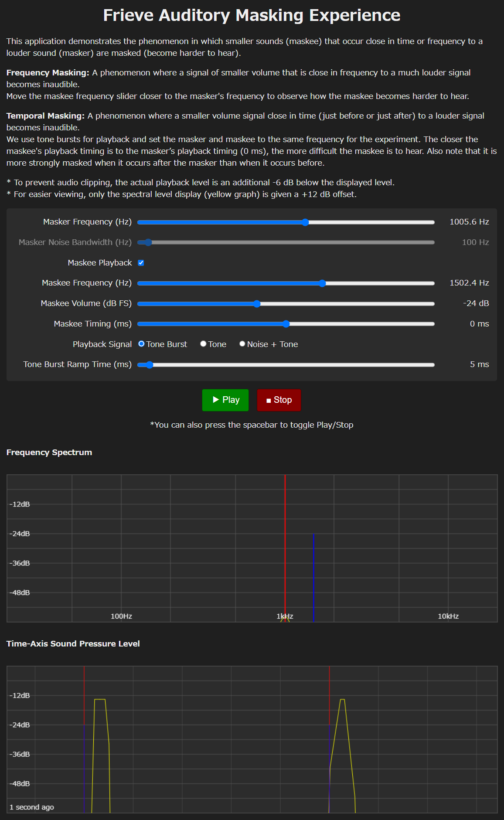Click the Maskee Timing slider handle
This screenshot has width=504, height=820.
286,324
